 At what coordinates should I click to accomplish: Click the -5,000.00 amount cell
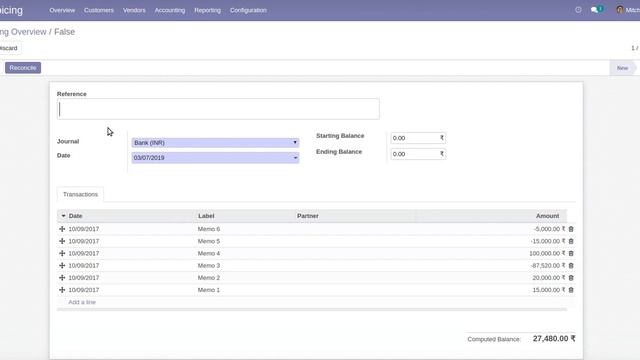click(x=549, y=229)
